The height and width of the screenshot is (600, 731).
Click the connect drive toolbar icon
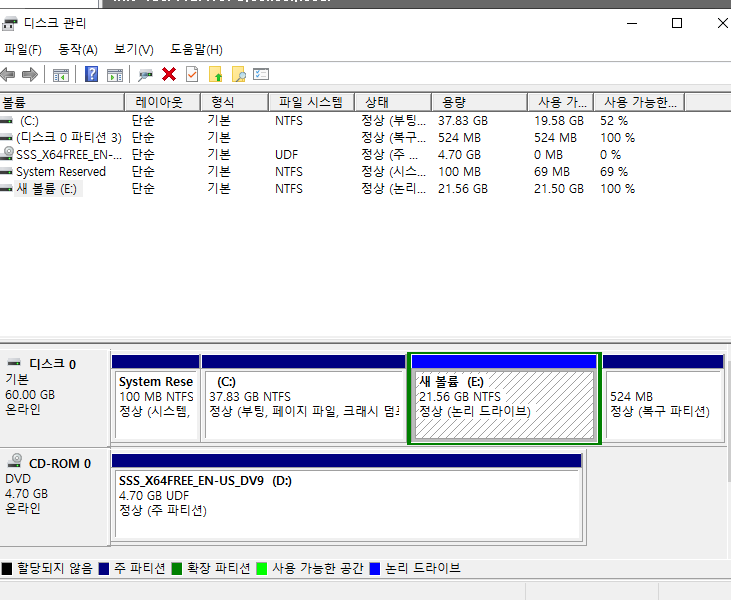tap(145, 75)
